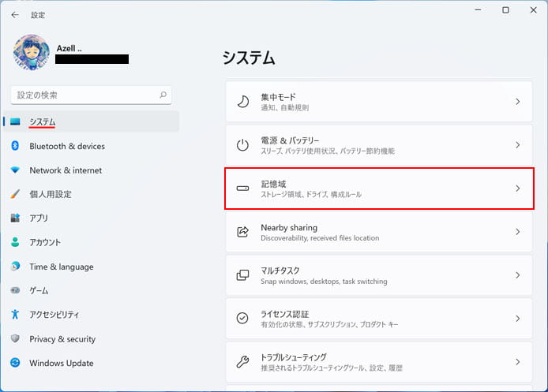Click the back arrow in Settings header
The image size is (548, 392).
tap(15, 15)
